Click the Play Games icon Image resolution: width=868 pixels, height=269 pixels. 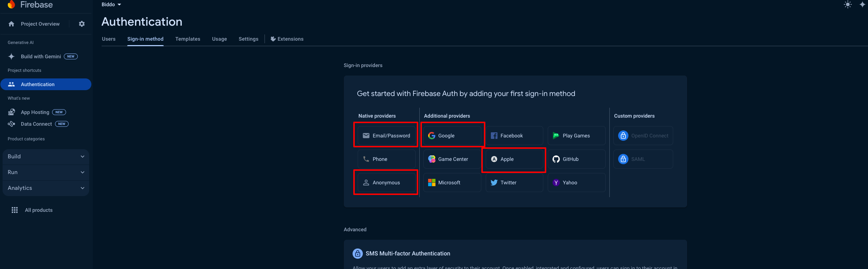[x=556, y=136]
